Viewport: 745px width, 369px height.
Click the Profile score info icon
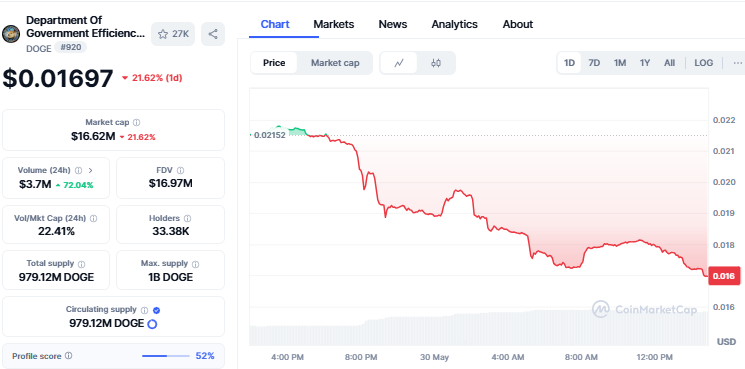tap(68, 356)
